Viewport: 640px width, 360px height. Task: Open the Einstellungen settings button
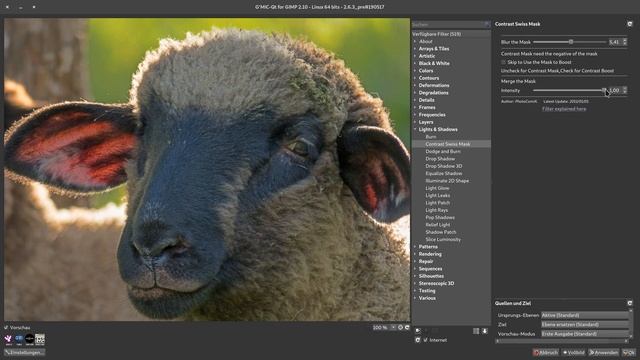pos(24,352)
